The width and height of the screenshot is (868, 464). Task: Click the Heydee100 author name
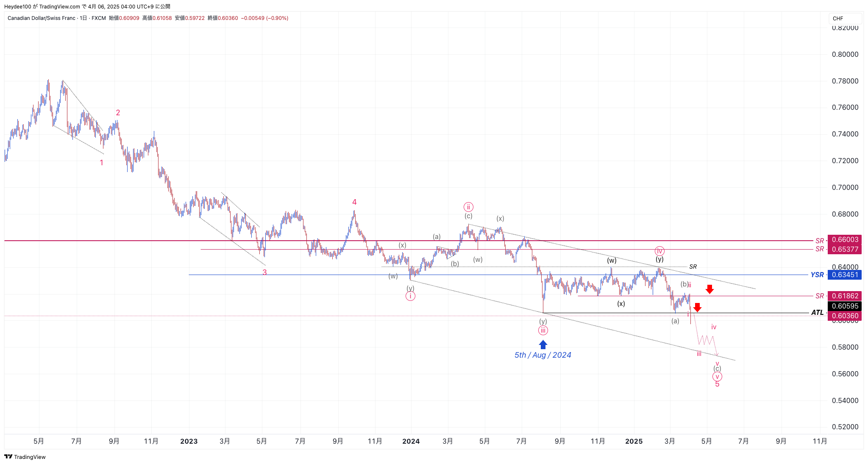[18, 6]
